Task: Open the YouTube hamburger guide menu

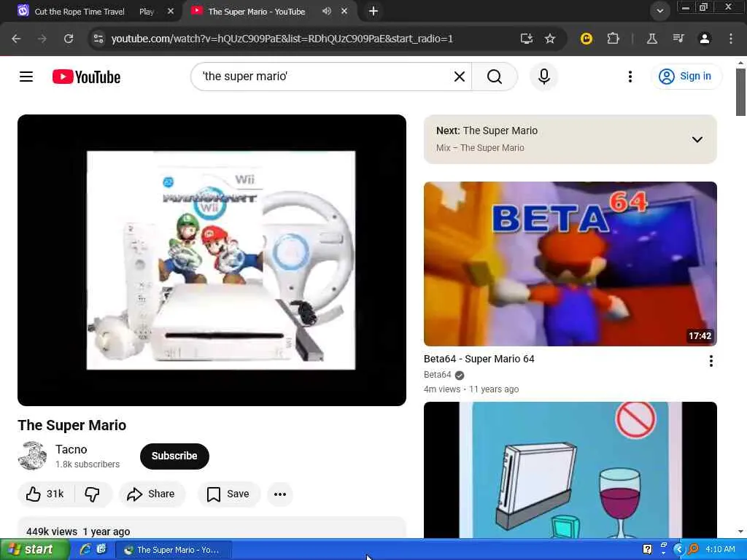Action: (x=26, y=77)
